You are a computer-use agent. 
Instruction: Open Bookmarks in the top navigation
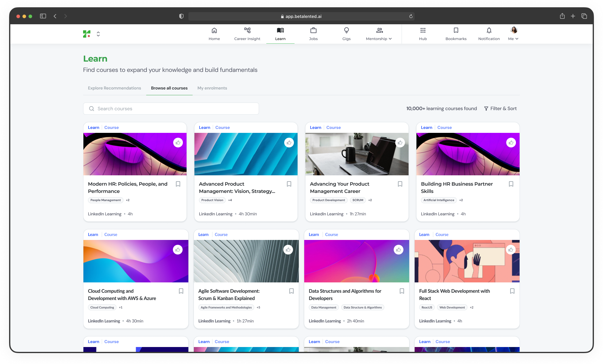[x=456, y=33]
